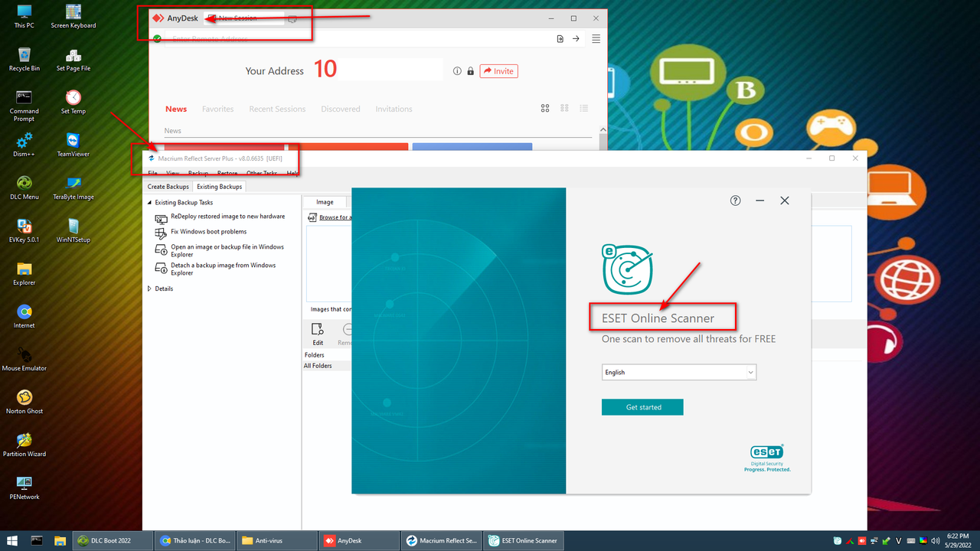
Task: Open DLC Menu desktop icon
Action: point(24,187)
